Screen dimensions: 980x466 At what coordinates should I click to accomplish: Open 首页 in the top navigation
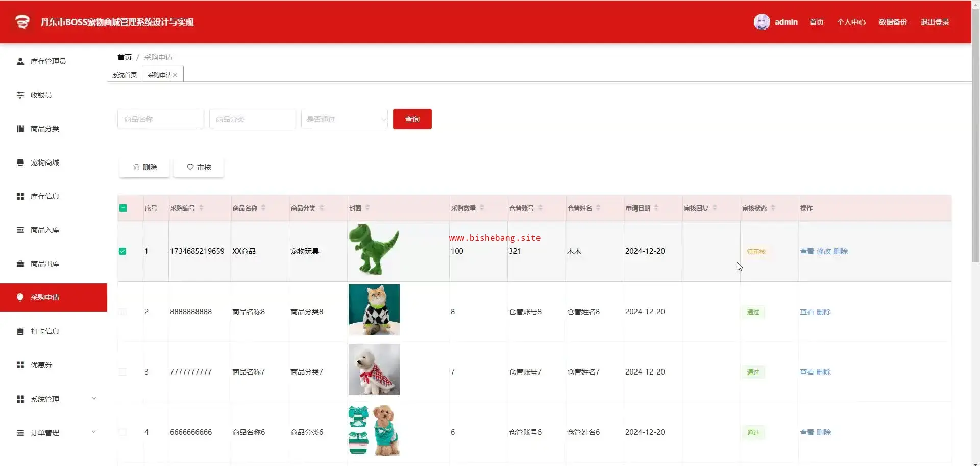[x=817, y=22]
